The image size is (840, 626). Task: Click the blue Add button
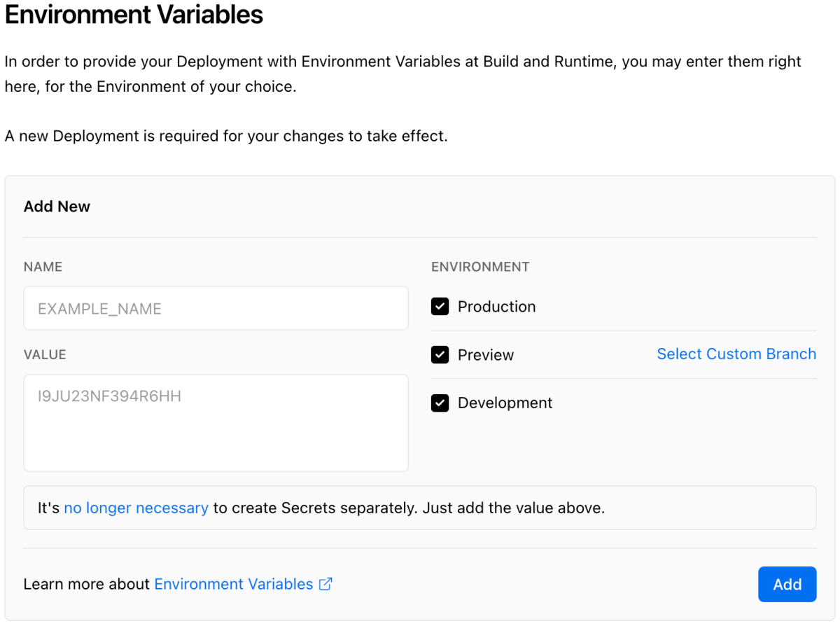(787, 585)
